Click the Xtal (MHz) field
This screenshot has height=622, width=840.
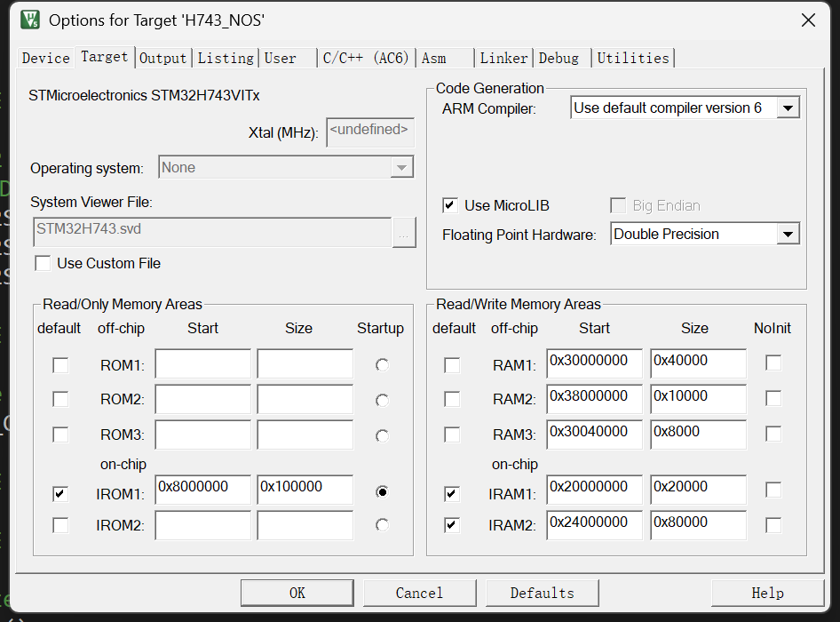370,132
